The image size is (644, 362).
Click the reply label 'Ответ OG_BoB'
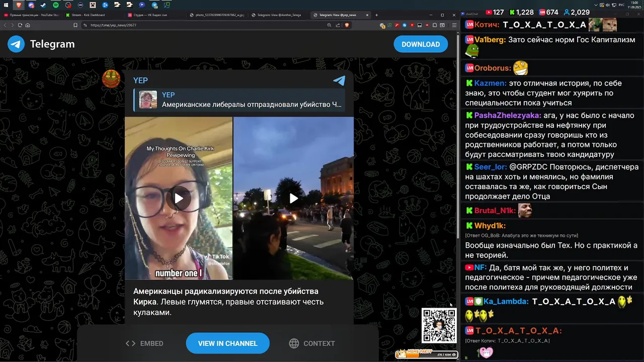[x=521, y=235]
